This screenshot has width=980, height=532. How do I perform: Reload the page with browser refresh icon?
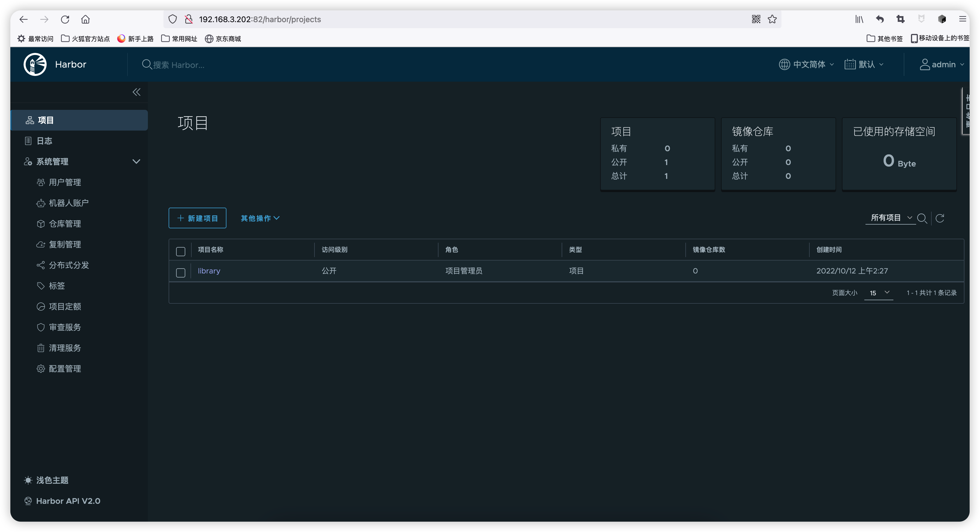pos(65,19)
